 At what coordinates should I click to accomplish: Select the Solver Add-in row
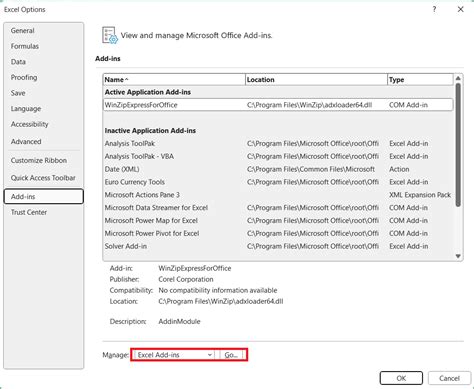pos(278,246)
